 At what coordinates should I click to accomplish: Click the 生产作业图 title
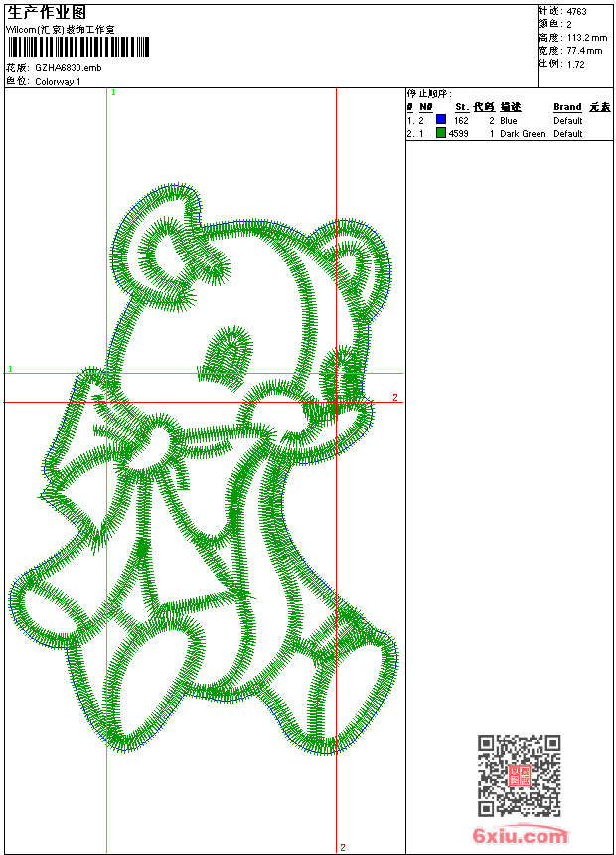[x=47, y=13]
